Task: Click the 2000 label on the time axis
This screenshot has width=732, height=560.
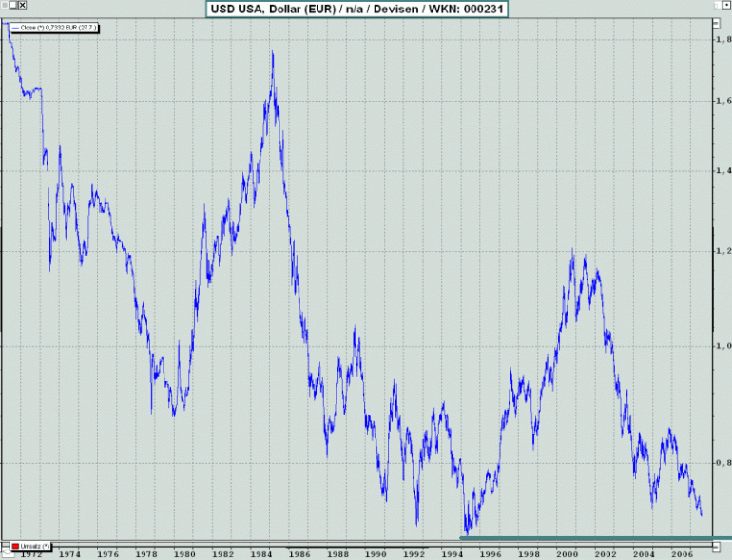Action: (568, 554)
